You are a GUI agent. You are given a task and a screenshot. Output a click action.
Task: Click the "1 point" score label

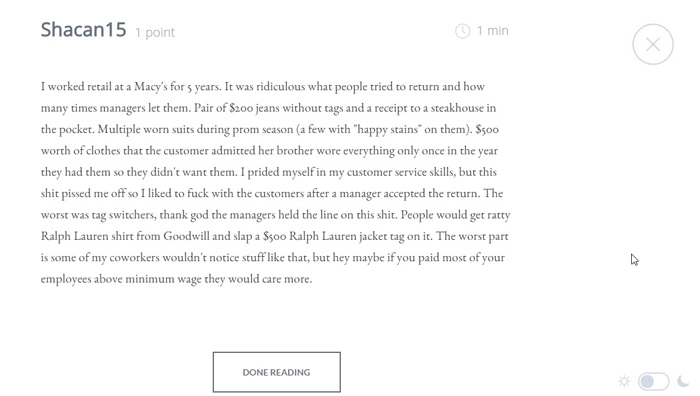(x=155, y=32)
